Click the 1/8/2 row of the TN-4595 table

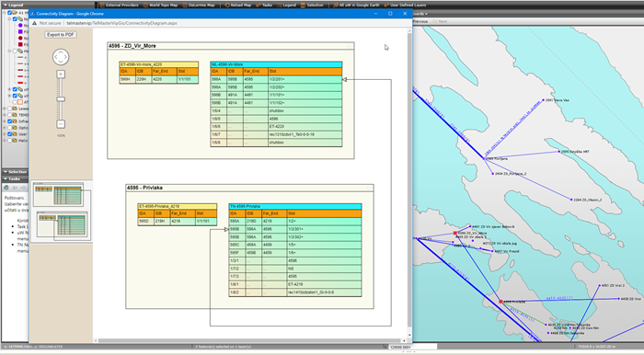[x=295, y=292]
